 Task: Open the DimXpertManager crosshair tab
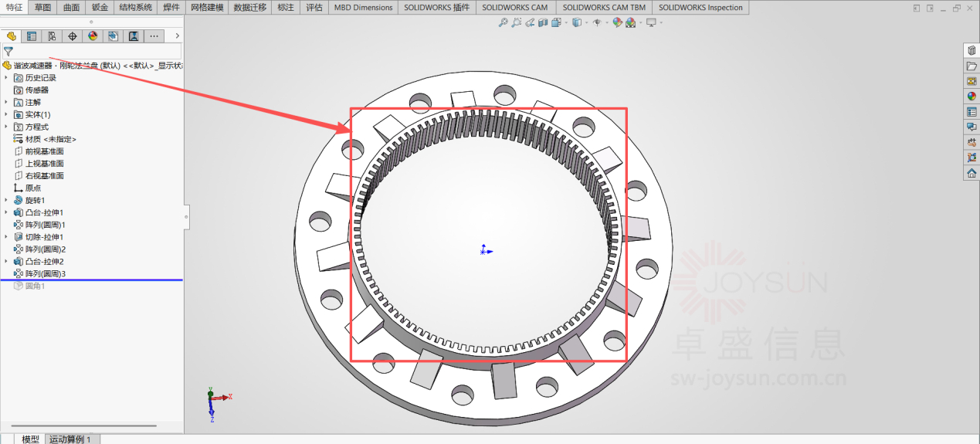click(73, 36)
